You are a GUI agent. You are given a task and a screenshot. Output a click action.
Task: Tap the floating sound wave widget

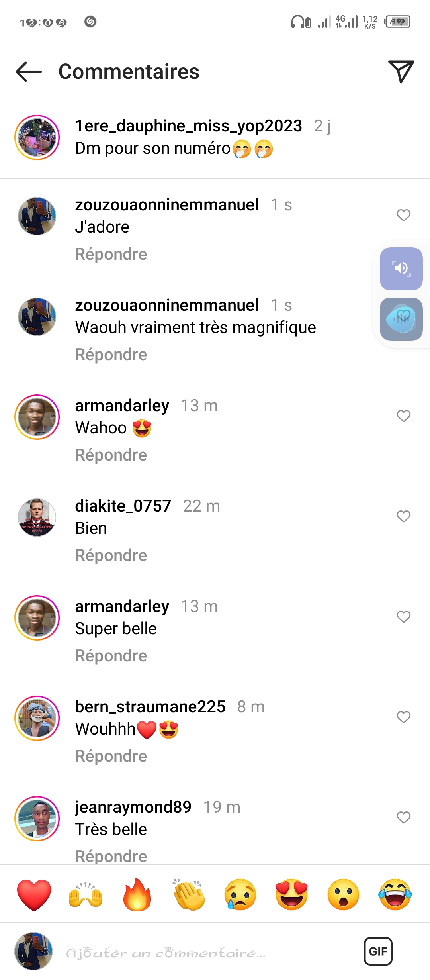point(401,319)
